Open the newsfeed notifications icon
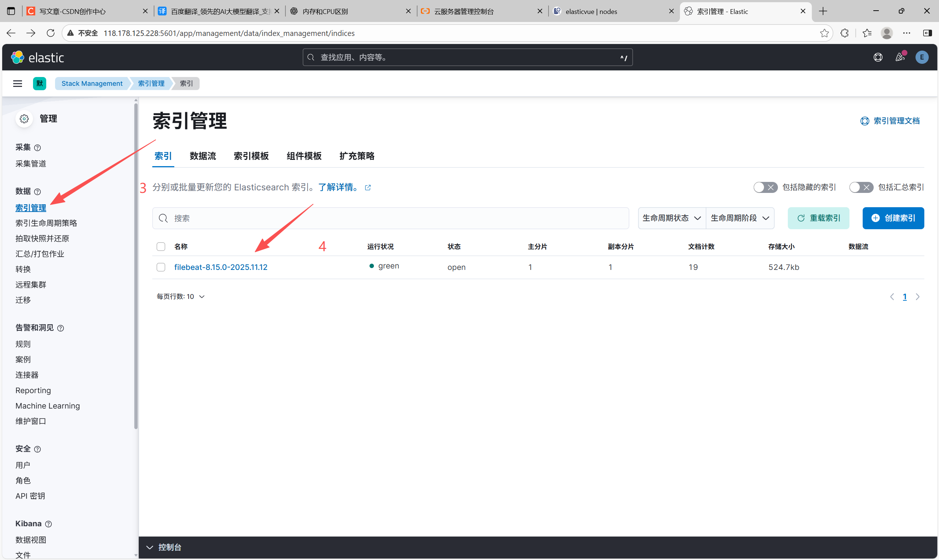 (900, 57)
